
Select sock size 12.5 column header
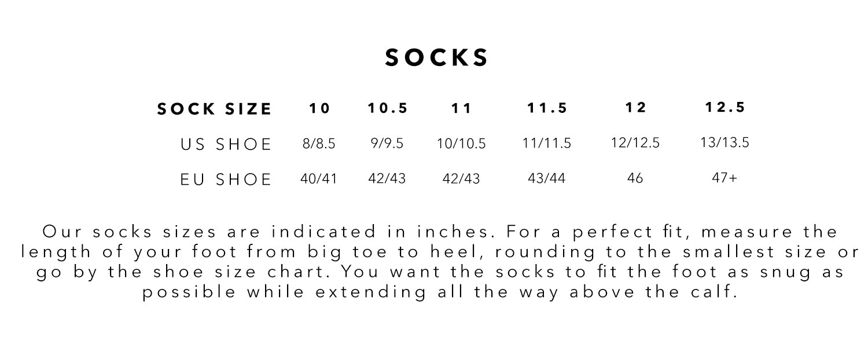(x=725, y=108)
